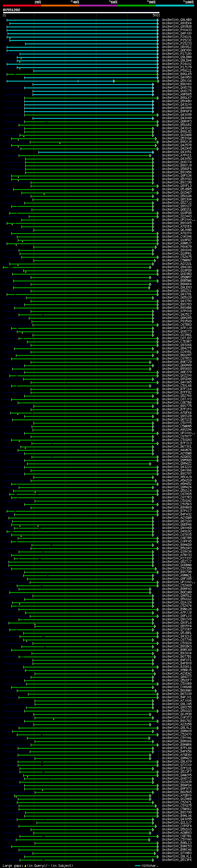
Task: Select the UniRef100_A7P011 label
Action: pyautogui.click(x=177, y=155)
